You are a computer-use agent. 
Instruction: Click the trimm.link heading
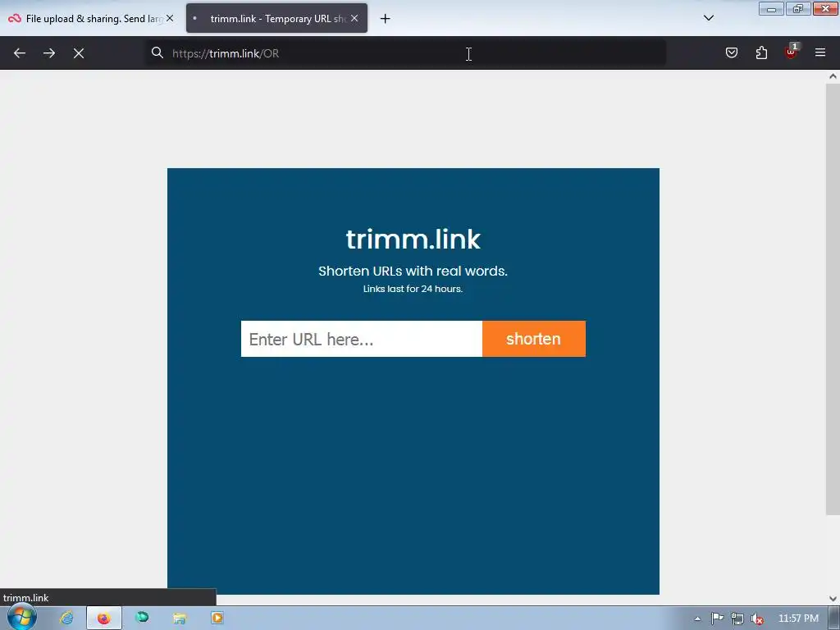pyautogui.click(x=413, y=239)
